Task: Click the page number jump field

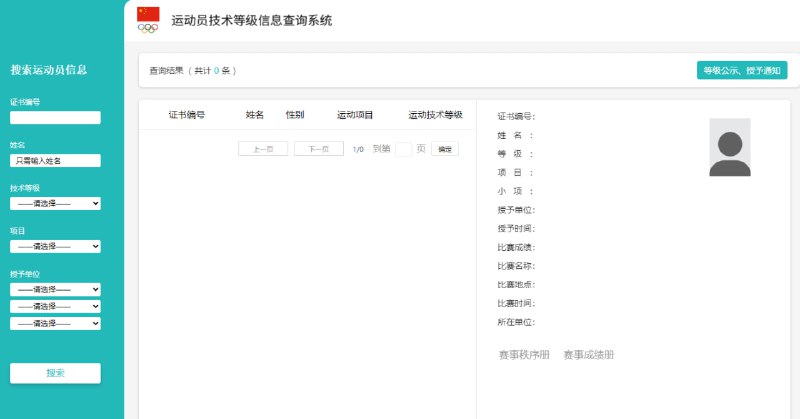Action: 403,149
